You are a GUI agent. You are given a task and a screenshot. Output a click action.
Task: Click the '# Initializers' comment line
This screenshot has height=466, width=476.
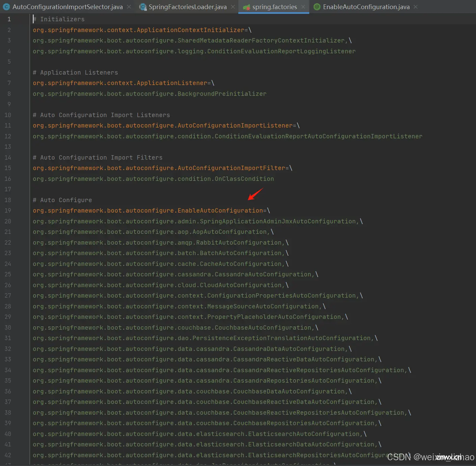59,19
